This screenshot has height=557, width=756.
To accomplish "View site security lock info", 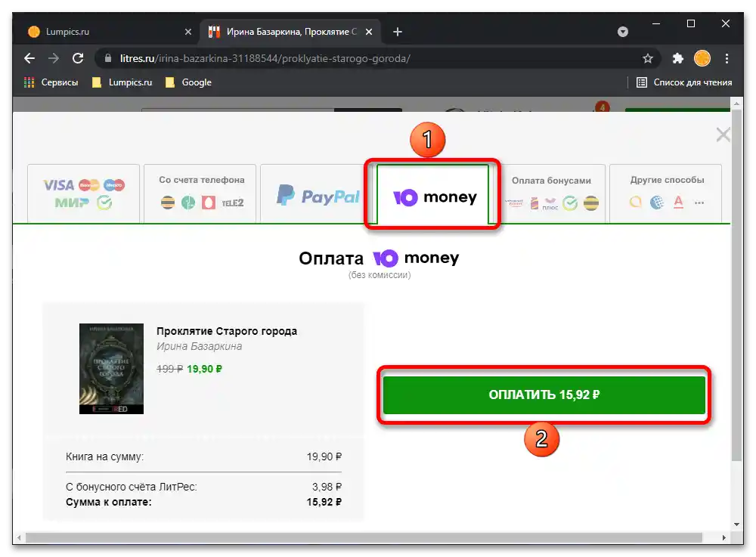I will (x=108, y=58).
